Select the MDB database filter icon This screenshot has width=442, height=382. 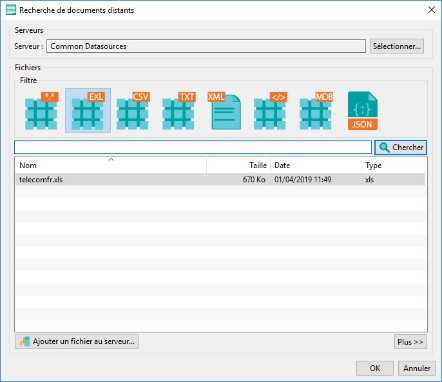[316, 111]
